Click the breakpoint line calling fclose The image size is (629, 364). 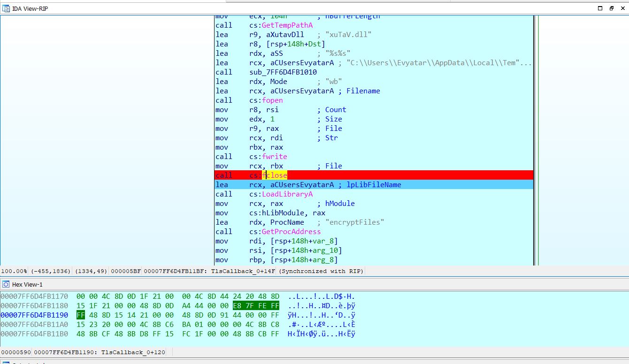click(x=374, y=175)
